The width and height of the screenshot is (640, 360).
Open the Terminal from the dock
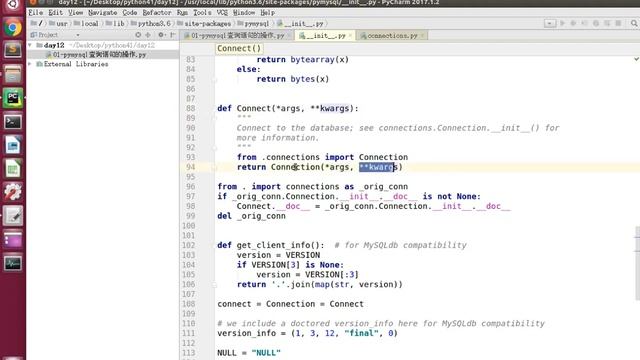(13, 122)
